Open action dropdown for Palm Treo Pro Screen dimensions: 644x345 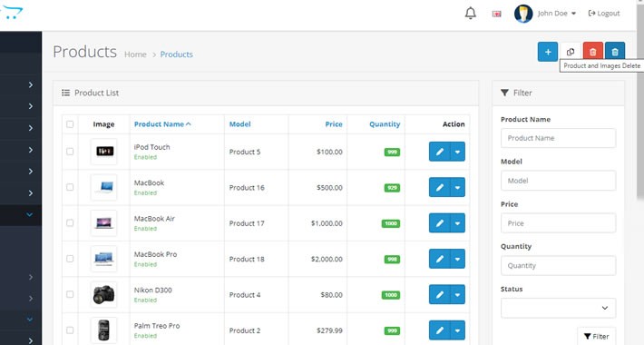point(457,330)
